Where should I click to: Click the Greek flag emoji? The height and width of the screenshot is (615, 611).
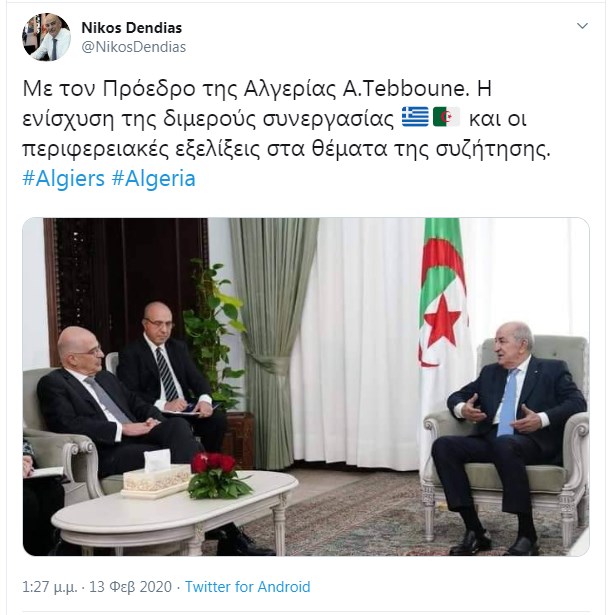(415, 117)
